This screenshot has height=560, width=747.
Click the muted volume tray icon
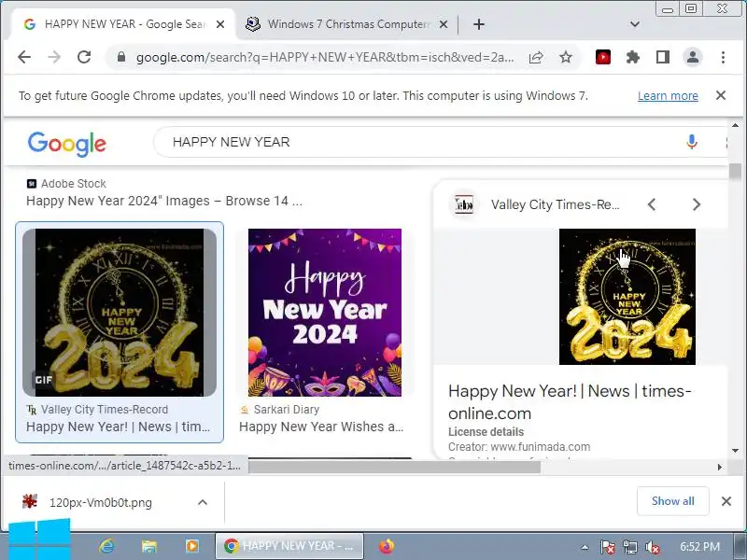[652, 547]
